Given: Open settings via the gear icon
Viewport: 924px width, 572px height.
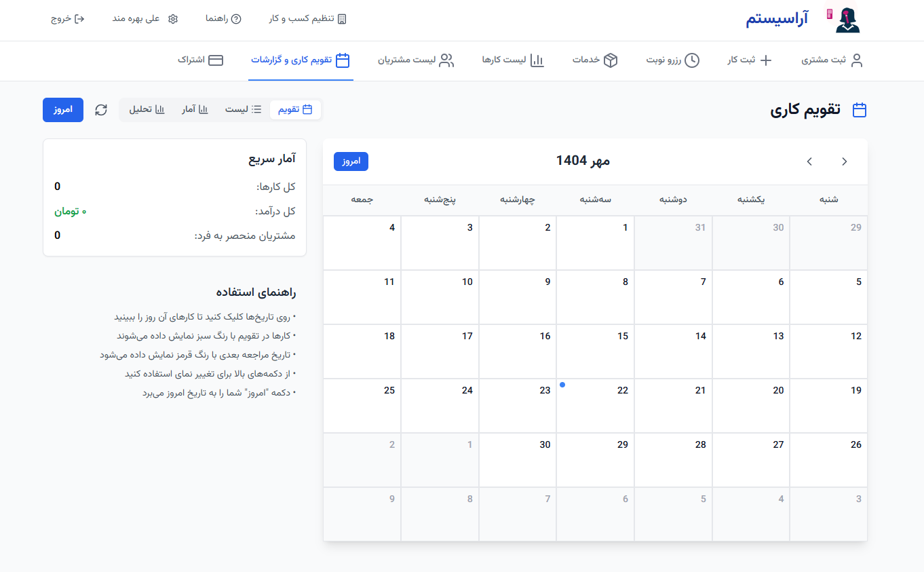Looking at the screenshot, I should [173, 19].
